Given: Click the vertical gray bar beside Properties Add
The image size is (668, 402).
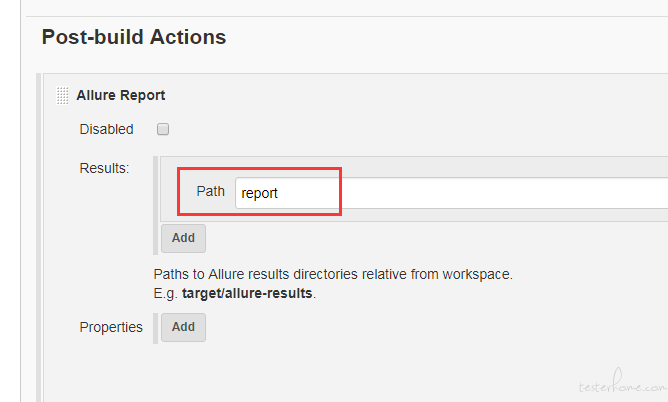Looking at the screenshot, I should (x=155, y=328).
